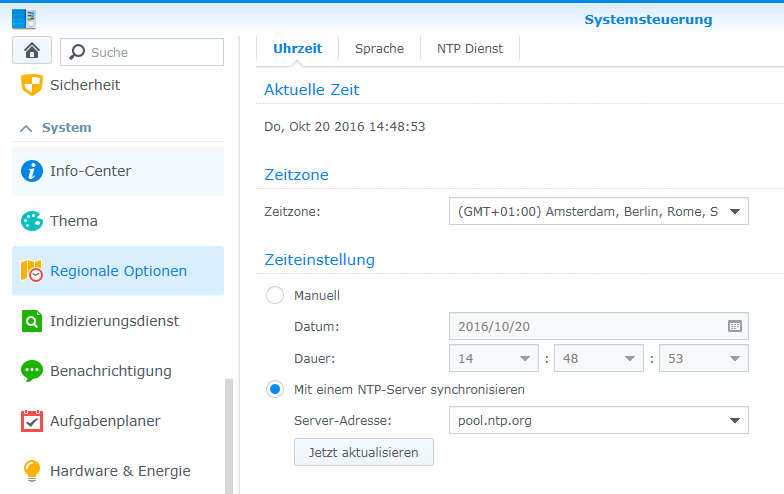Open Thema entry
This screenshot has height=494, width=784.
[x=118, y=221]
